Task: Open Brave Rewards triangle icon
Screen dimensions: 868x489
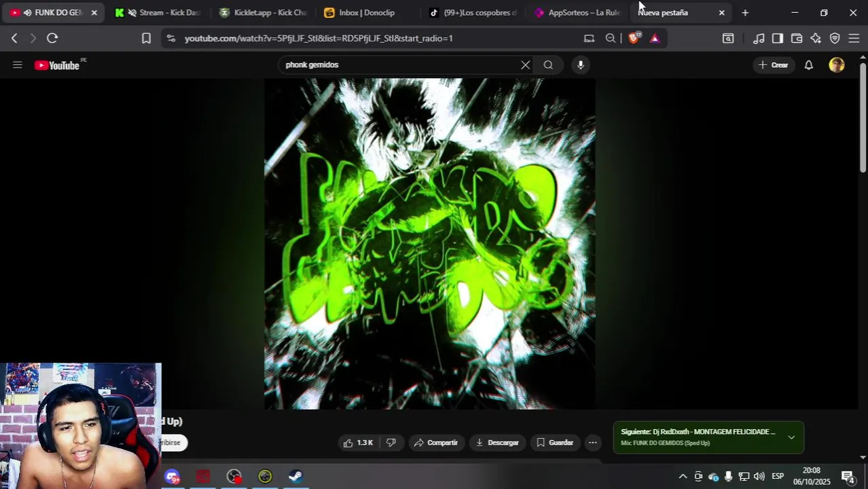Action: 655,39
